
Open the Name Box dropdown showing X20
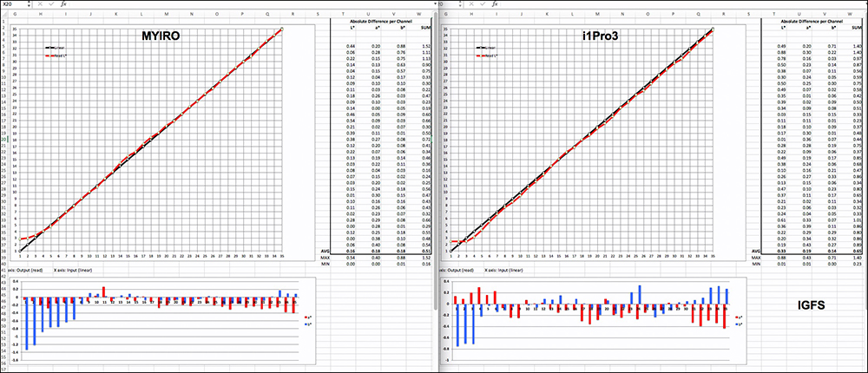click(x=30, y=4)
